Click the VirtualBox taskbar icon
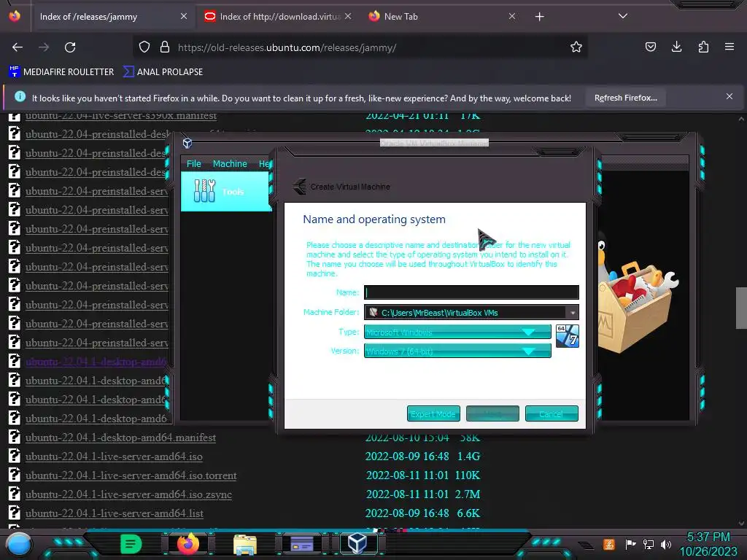 pyautogui.click(x=357, y=542)
